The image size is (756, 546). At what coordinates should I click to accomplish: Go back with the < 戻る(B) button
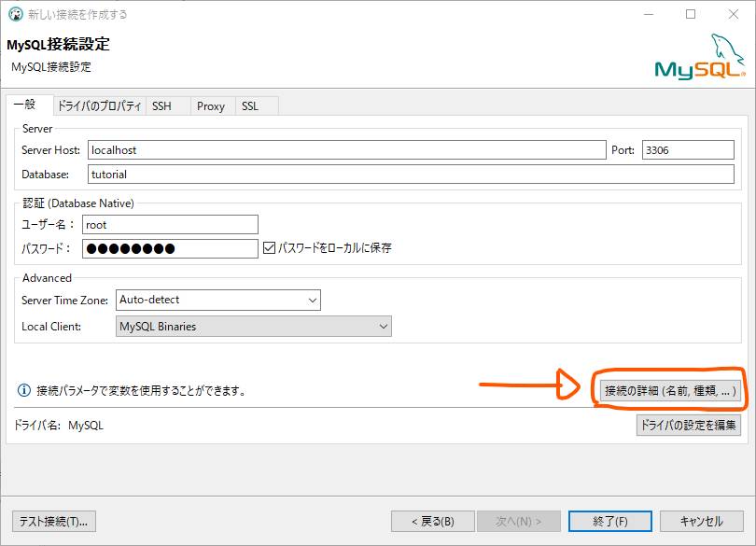click(x=433, y=522)
